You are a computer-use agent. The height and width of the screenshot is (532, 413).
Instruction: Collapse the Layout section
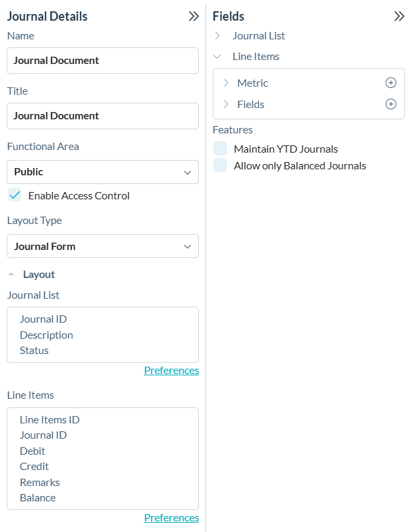[x=11, y=275]
